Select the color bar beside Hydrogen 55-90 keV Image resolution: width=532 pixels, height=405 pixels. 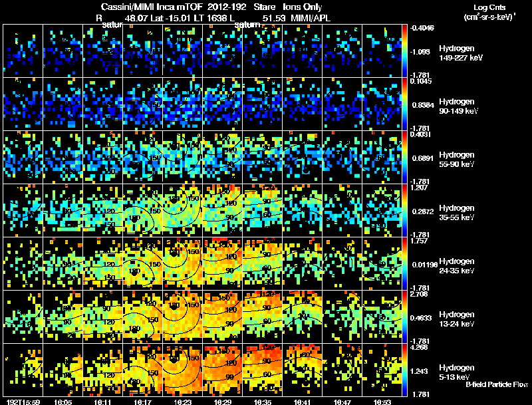point(404,158)
